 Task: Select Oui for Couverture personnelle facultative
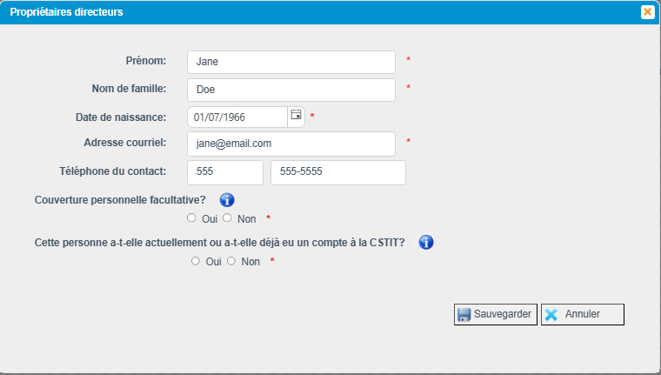coord(191,218)
